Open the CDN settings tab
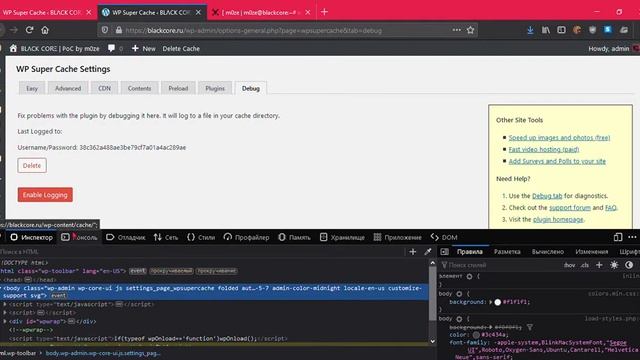The height and width of the screenshot is (360, 640). 104,88
